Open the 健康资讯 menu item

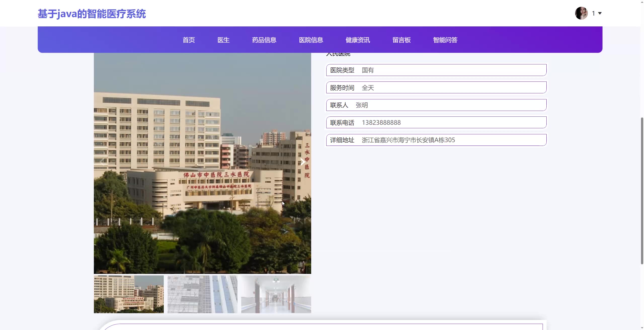tap(358, 40)
